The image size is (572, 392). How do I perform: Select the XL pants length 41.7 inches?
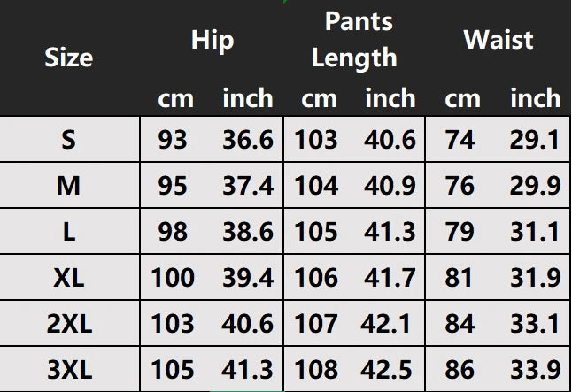(x=390, y=278)
